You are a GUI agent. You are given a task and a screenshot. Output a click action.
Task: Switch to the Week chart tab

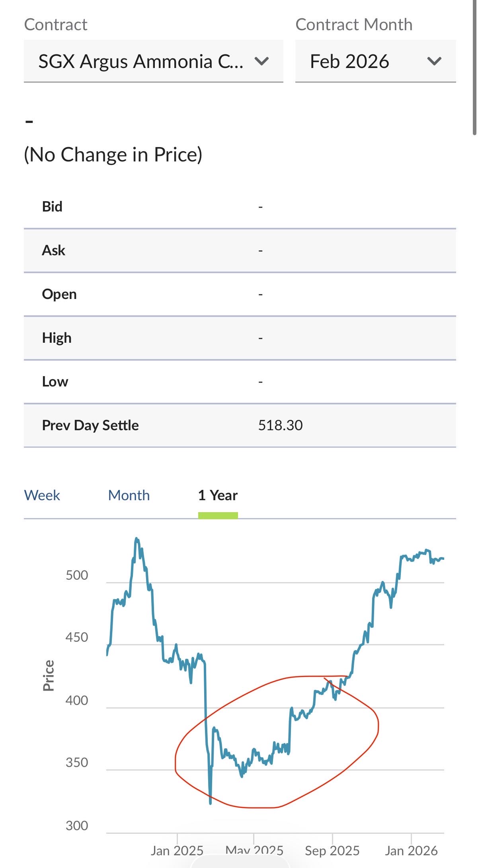point(42,495)
